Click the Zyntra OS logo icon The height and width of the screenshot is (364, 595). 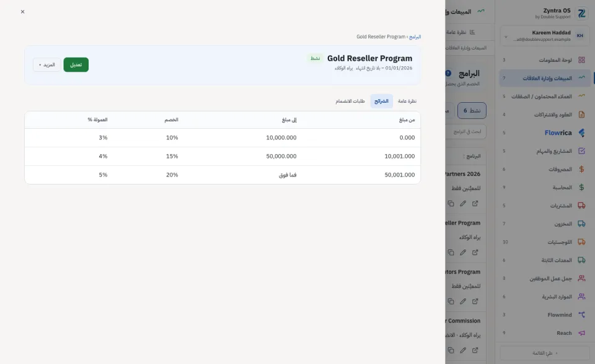581,14
